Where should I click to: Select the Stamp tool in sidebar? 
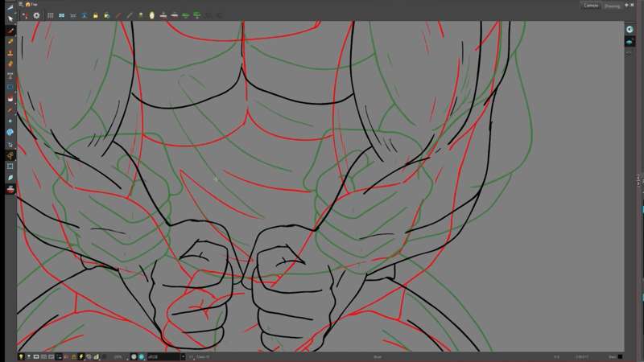point(10,53)
